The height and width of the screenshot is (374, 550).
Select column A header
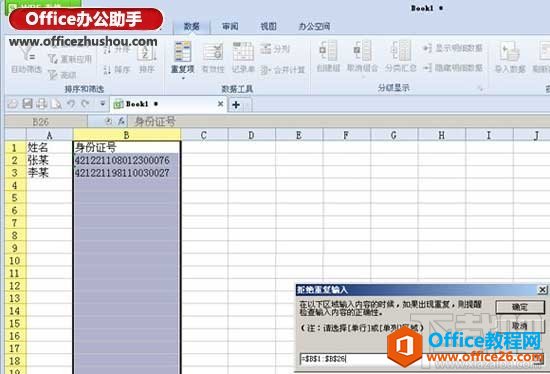pos(49,135)
